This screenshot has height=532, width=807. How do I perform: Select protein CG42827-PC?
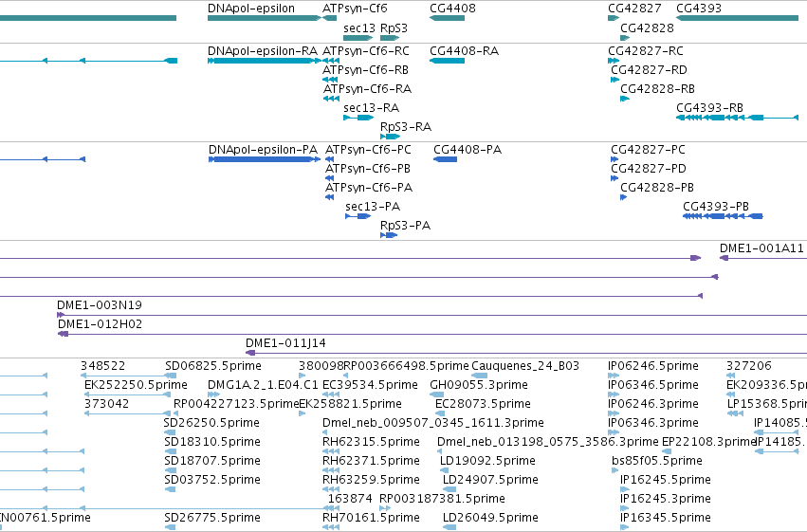648,150
